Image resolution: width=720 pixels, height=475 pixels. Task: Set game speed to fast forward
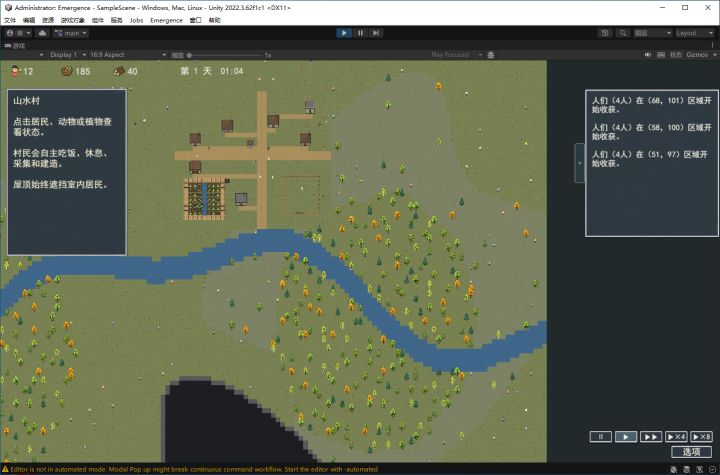(x=651, y=436)
